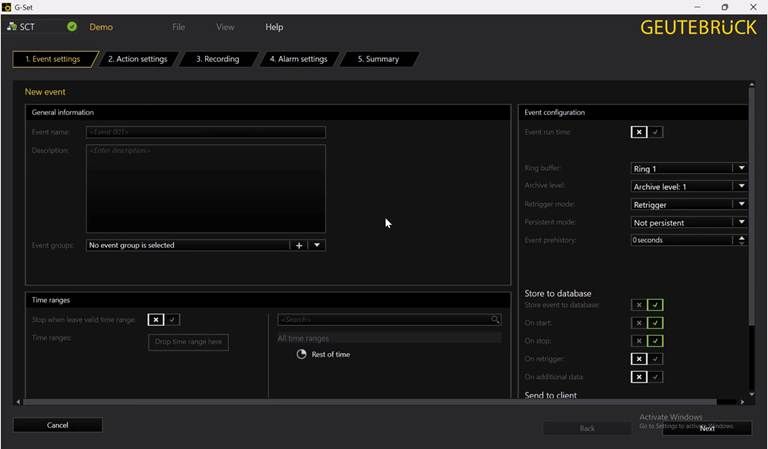The image size is (768, 449).
Task: Click the All time ranges header
Action: click(389, 338)
